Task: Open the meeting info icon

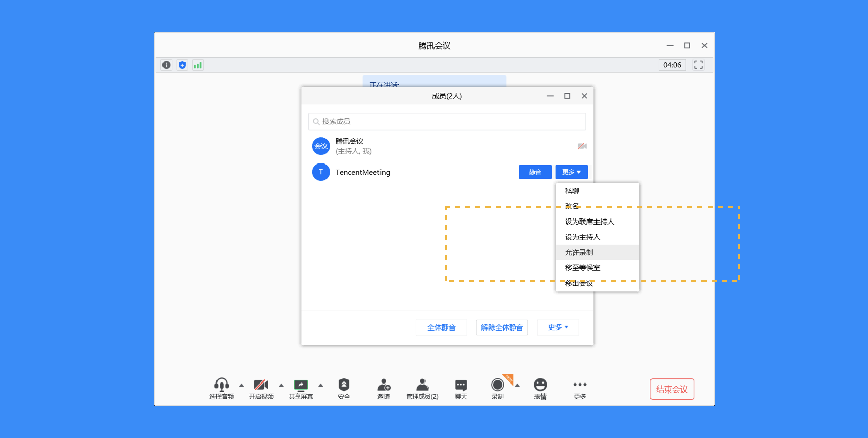Action: click(166, 65)
